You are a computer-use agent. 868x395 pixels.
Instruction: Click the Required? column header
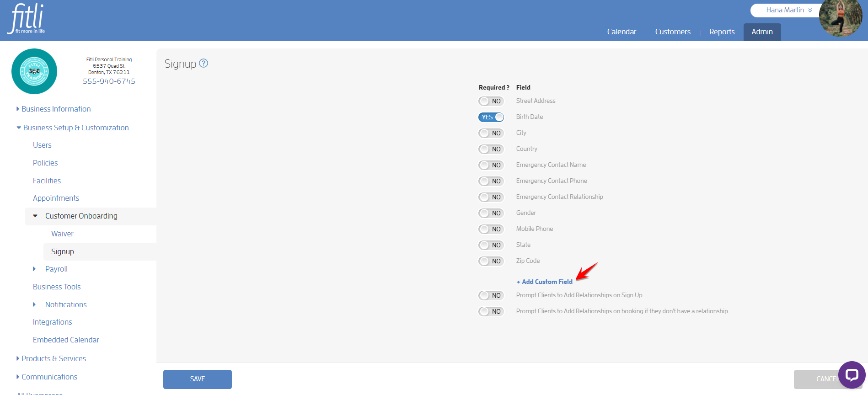(494, 87)
